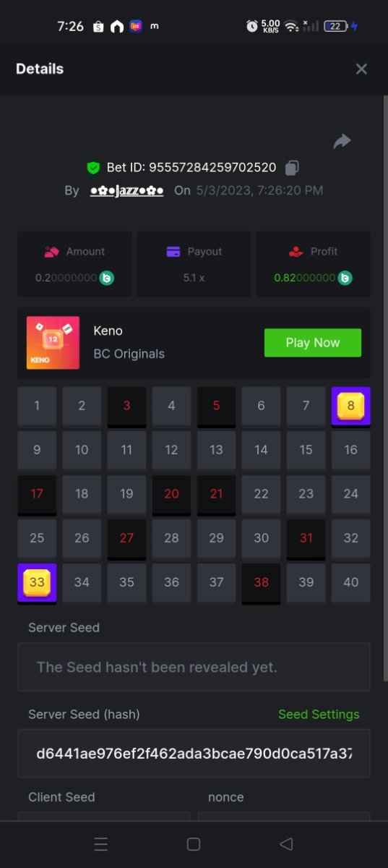Click the unrevealed Server Seed field

[194, 667]
